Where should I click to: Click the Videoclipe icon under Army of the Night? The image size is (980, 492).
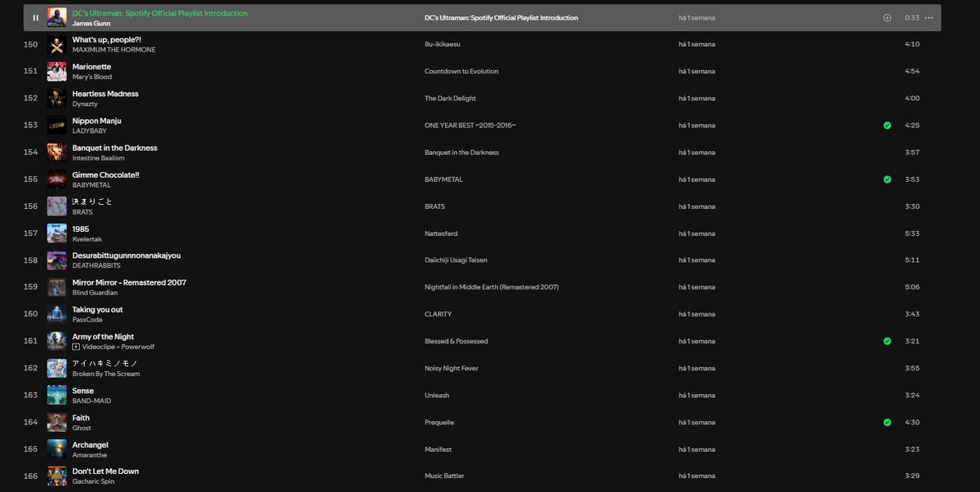point(76,347)
